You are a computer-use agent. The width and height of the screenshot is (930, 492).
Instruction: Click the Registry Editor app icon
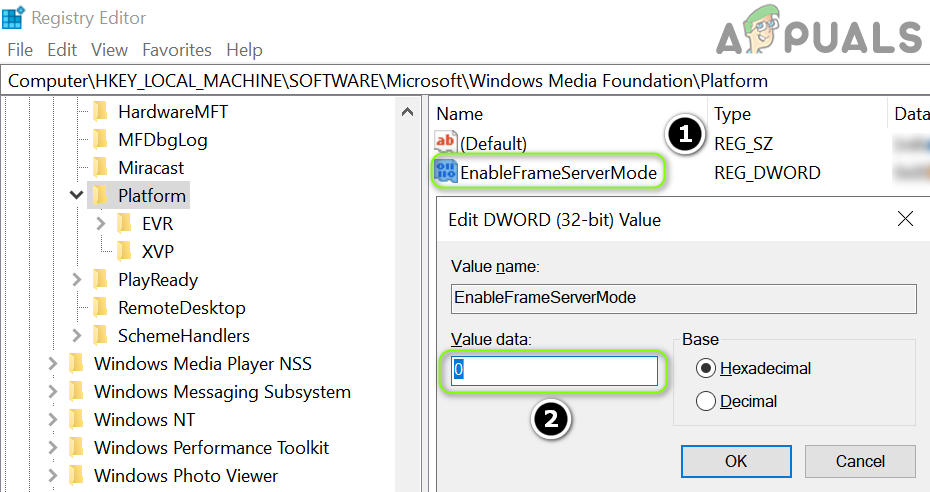[x=13, y=17]
